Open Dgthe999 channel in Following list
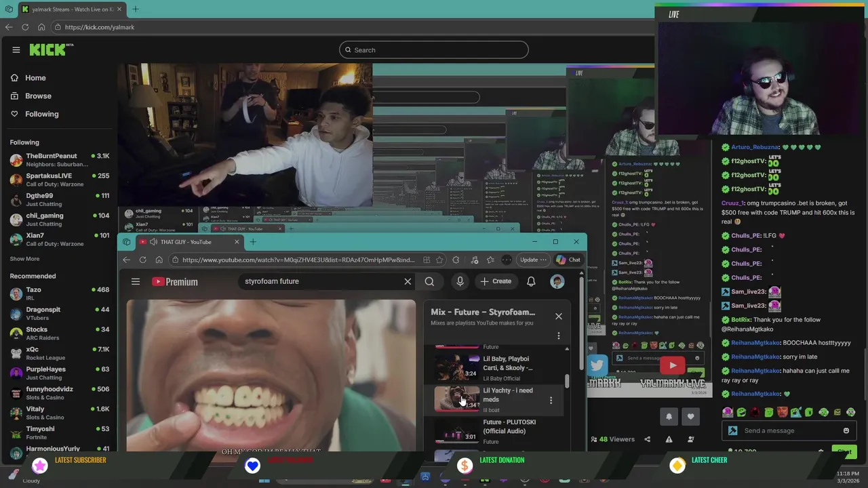The width and height of the screenshot is (868, 488). click(x=59, y=199)
